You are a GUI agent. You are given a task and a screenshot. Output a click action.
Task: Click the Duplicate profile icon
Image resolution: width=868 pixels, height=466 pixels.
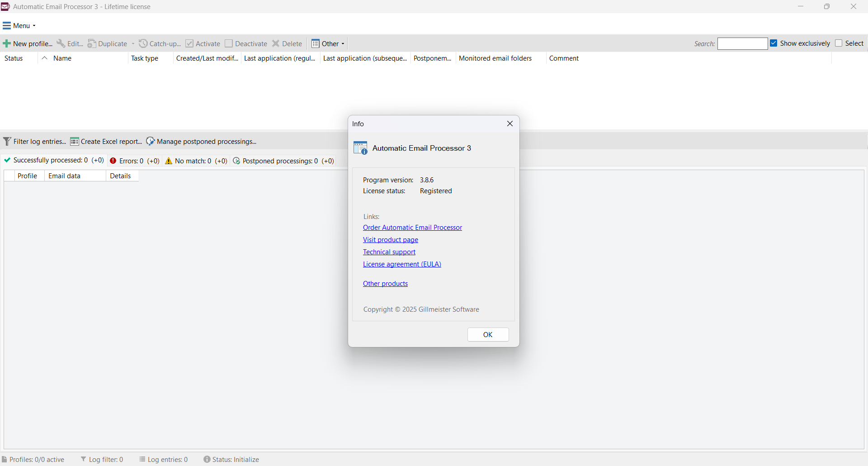click(92, 43)
